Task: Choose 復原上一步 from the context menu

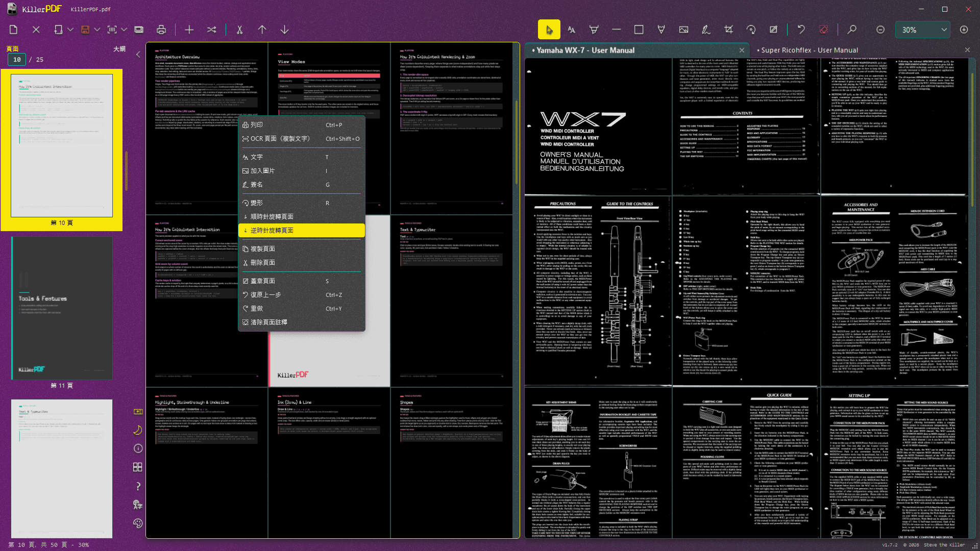Action: 302,295
